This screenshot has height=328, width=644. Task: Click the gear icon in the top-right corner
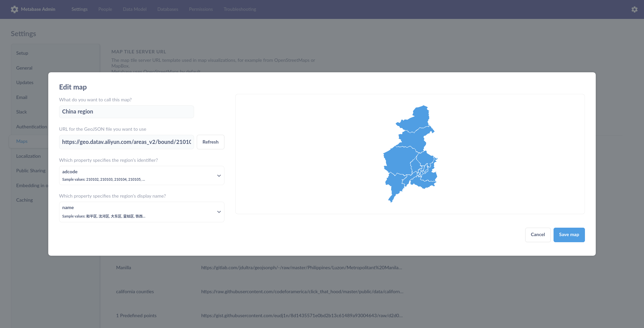pyautogui.click(x=634, y=9)
